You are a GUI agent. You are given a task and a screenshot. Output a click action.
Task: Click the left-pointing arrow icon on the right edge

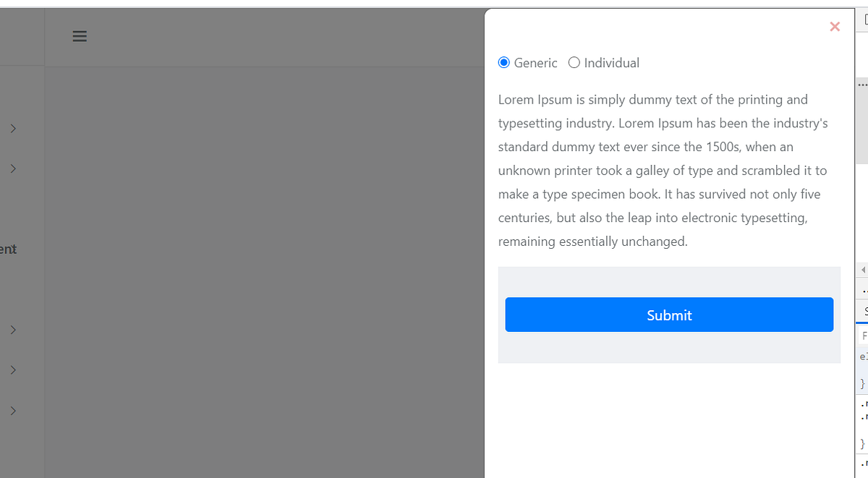862,269
